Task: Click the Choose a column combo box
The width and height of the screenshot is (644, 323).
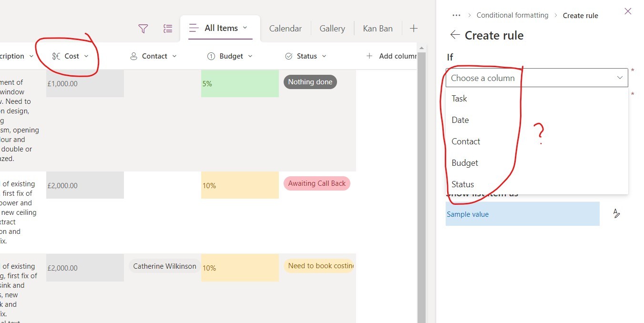Action: [537, 78]
